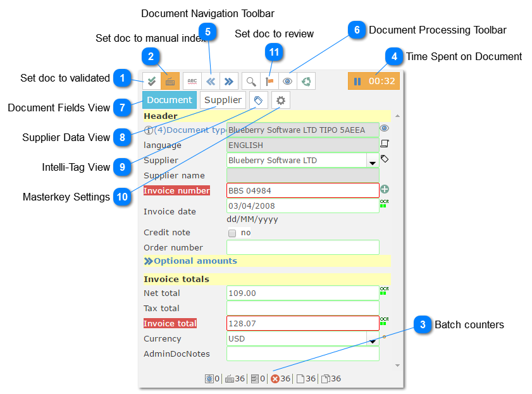Viewport: 532px width, 394px height.
Task: Switch to the Document tab
Action: [169, 100]
